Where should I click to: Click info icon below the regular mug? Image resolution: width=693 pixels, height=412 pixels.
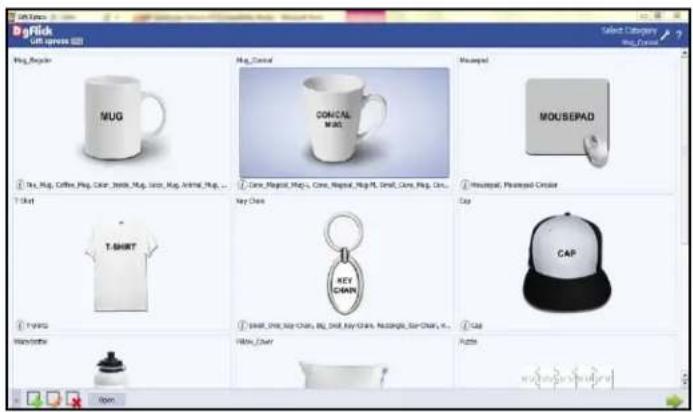click(20, 184)
